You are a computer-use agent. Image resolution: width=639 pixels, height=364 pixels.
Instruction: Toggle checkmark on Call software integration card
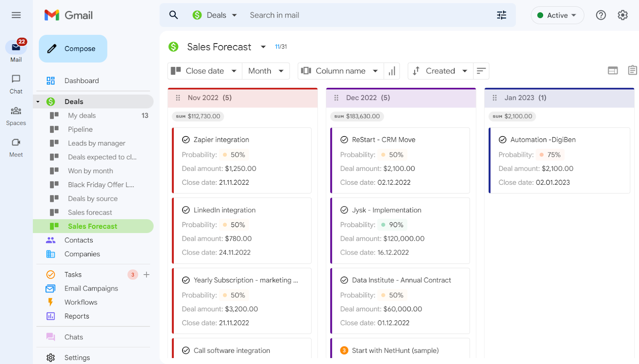186,350
